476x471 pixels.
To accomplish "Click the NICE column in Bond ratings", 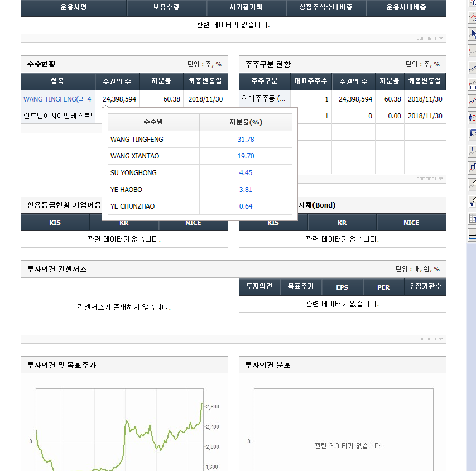I will pyautogui.click(x=411, y=223).
